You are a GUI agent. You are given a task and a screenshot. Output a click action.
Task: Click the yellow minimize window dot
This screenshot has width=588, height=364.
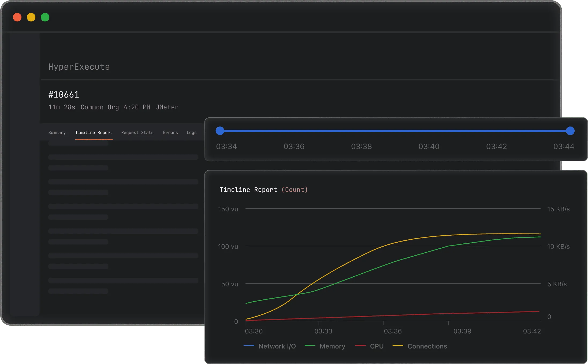click(31, 17)
